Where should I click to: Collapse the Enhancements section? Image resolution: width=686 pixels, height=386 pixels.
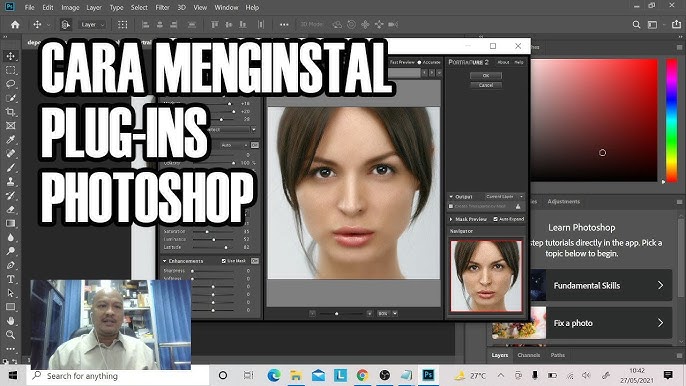click(x=164, y=261)
